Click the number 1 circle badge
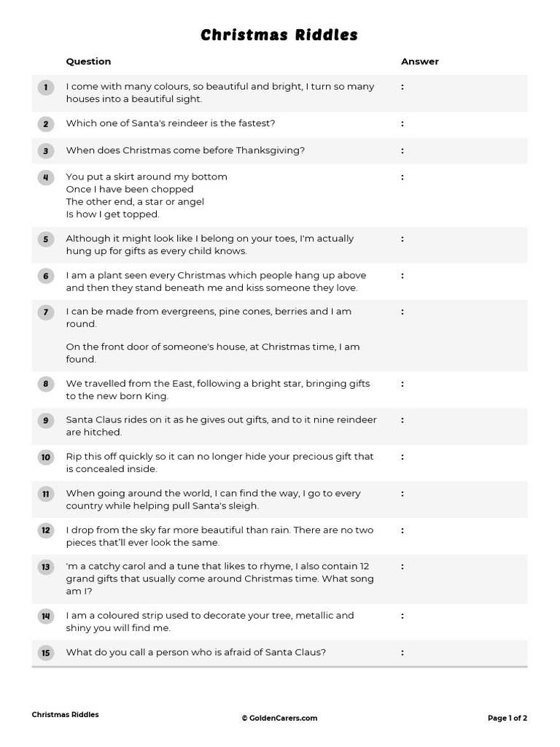 click(46, 88)
